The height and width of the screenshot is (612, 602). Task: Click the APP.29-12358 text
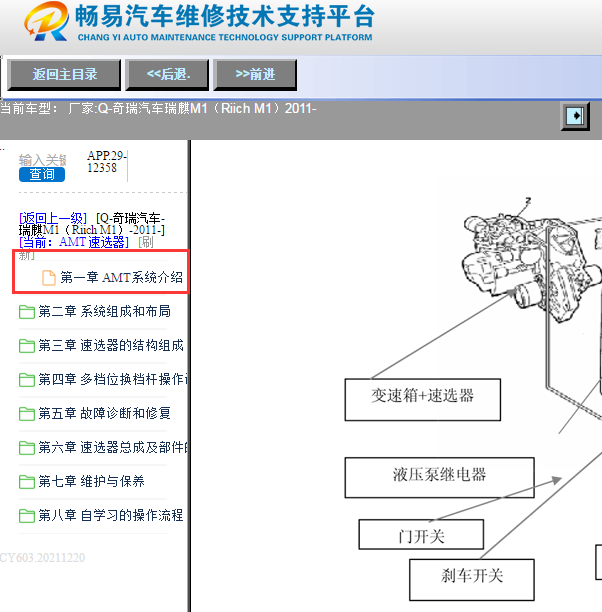tap(106, 162)
